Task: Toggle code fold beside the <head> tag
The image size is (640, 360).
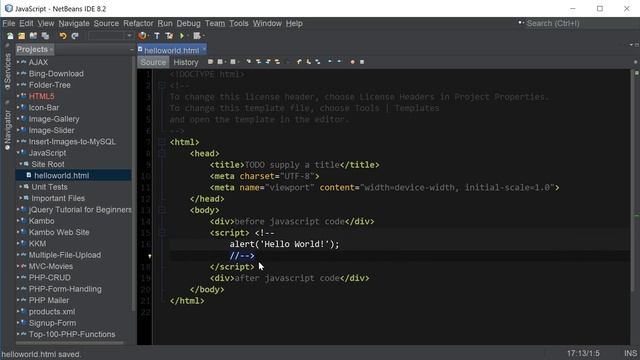Action: click(162, 153)
